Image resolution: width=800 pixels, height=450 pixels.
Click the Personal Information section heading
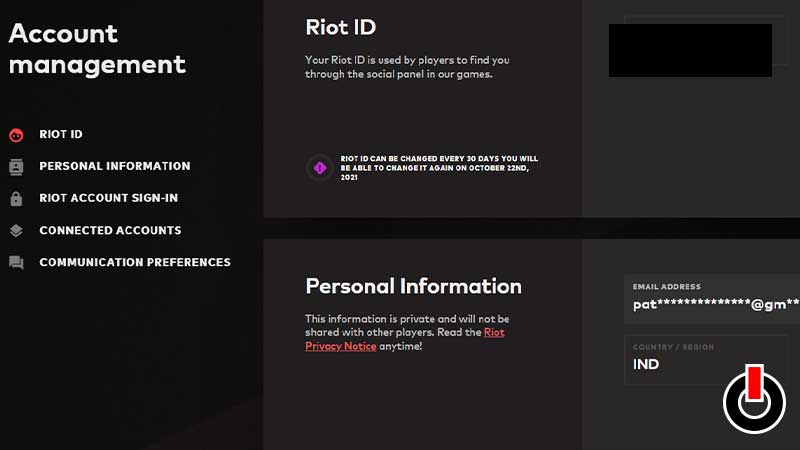point(413,286)
